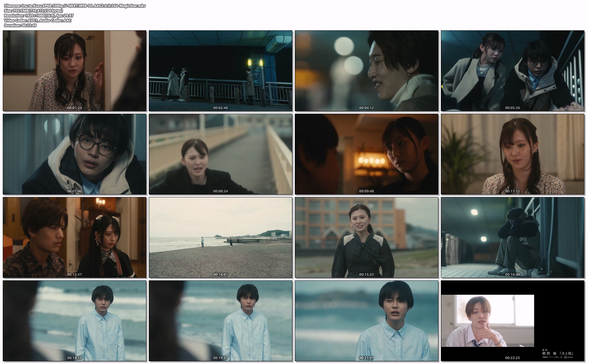Click the Duration 00:23:49 text

[20, 25]
